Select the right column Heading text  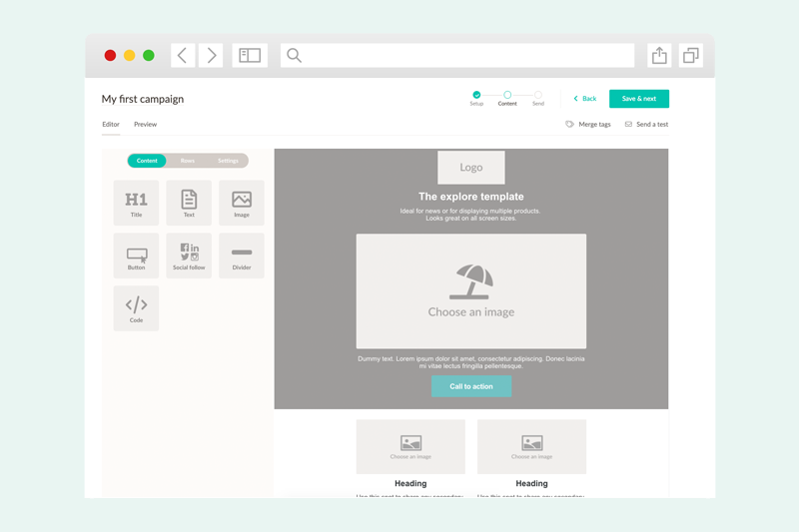(x=532, y=484)
